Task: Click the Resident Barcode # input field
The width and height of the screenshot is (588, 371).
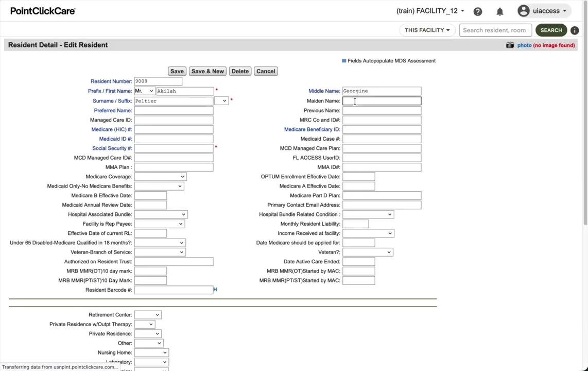Action: coord(174,290)
